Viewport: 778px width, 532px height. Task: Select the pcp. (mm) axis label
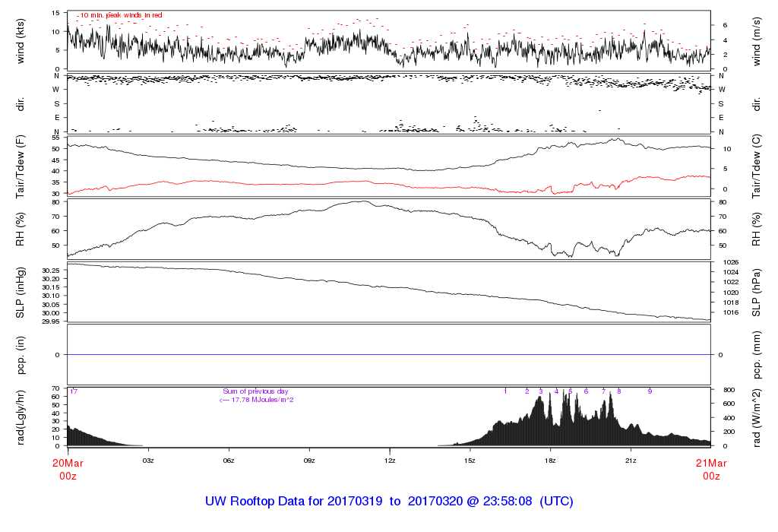pos(757,354)
